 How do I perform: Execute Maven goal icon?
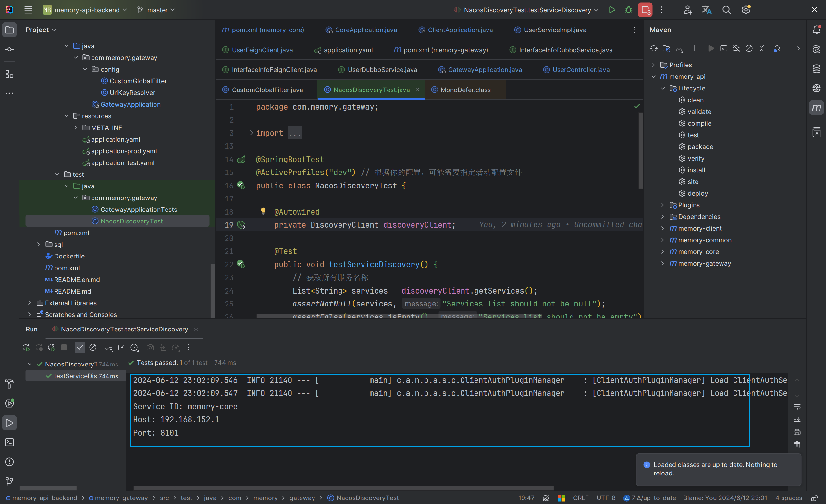724,49
